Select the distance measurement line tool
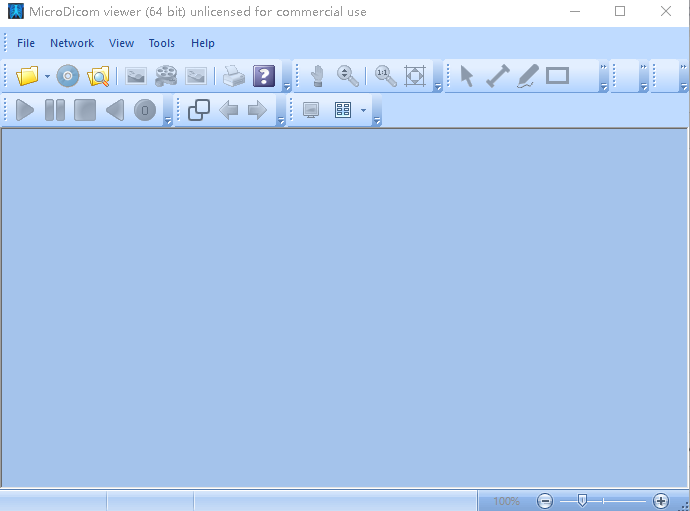 (x=498, y=76)
